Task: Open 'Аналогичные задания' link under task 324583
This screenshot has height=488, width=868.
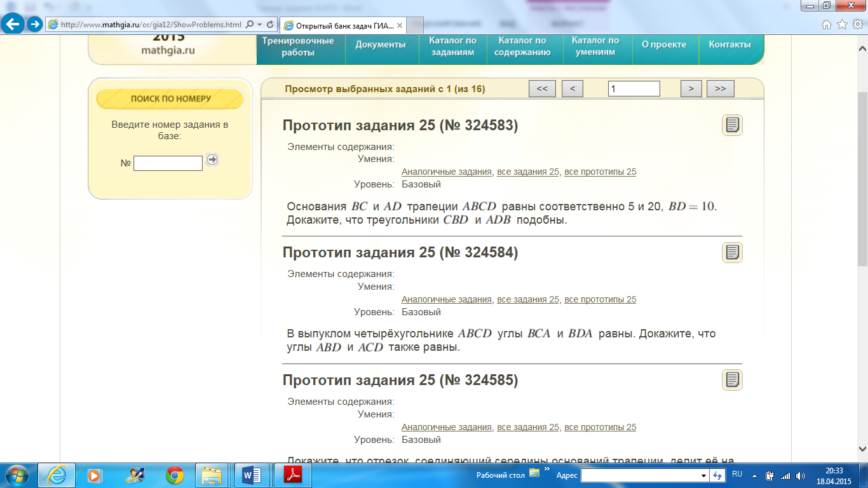Action: point(447,172)
